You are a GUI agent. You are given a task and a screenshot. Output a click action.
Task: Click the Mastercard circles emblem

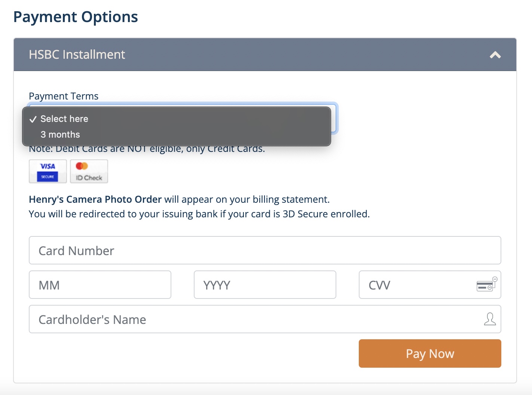tap(82, 166)
